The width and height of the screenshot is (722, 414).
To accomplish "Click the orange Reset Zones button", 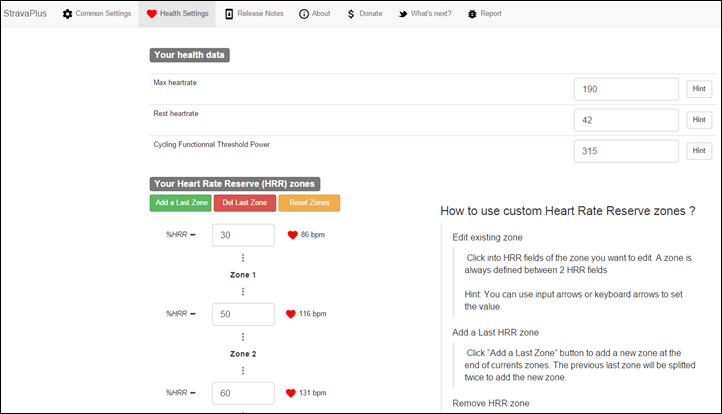I will [x=309, y=203].
